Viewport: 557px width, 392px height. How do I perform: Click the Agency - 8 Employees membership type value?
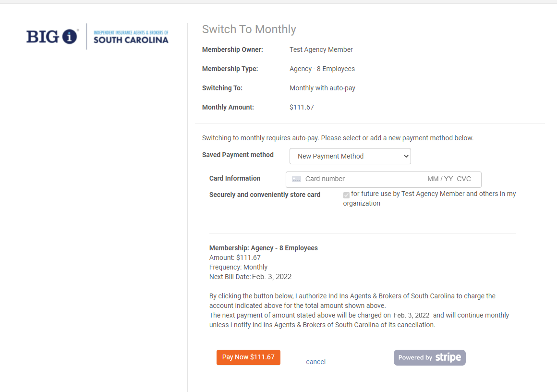coord(322,69)
